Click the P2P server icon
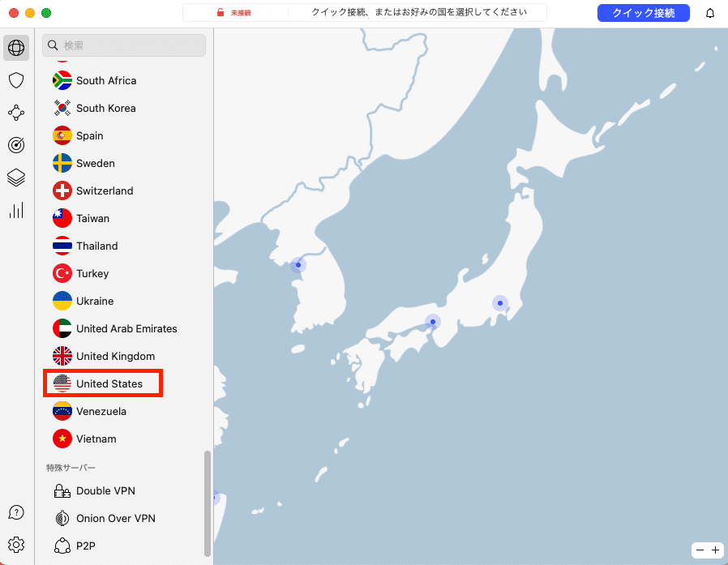Screen dimensions: 728x565 (x=62, y=546)
